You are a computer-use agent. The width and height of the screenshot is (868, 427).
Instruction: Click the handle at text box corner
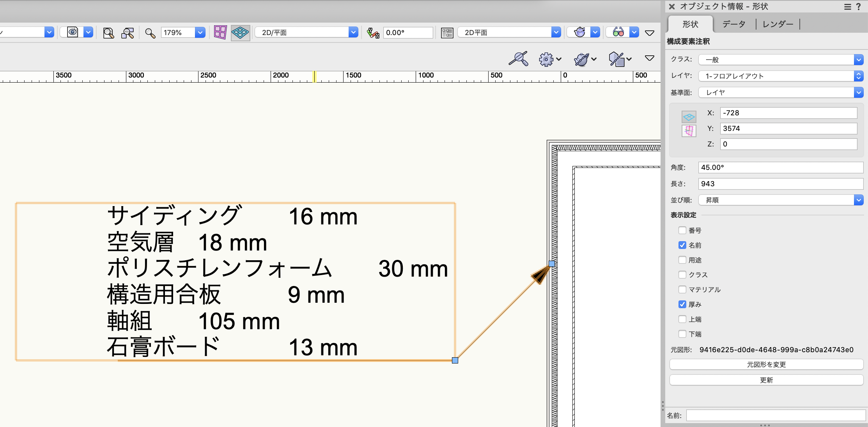455,360
